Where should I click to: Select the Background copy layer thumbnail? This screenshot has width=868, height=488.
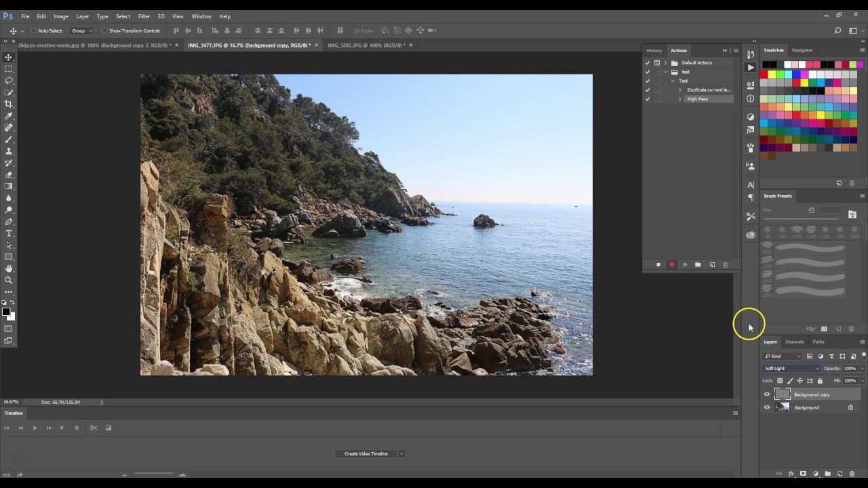coord(783,394)
